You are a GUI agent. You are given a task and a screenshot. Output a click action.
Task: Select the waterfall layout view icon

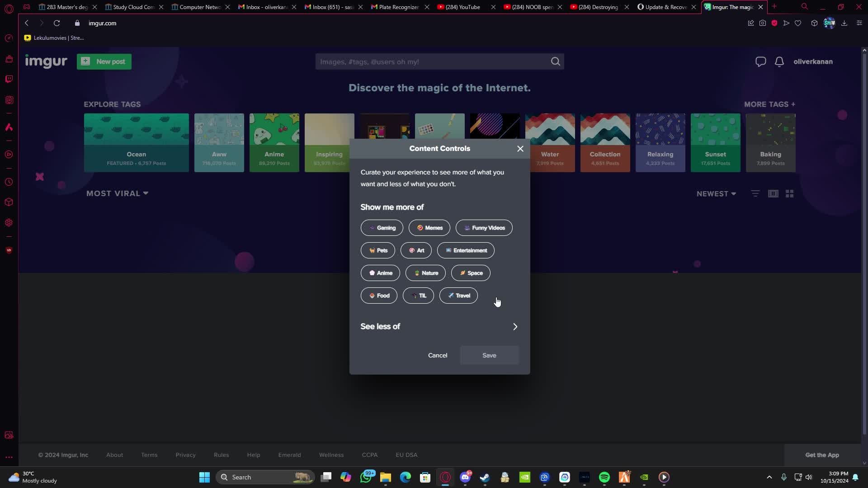(773, 193)
